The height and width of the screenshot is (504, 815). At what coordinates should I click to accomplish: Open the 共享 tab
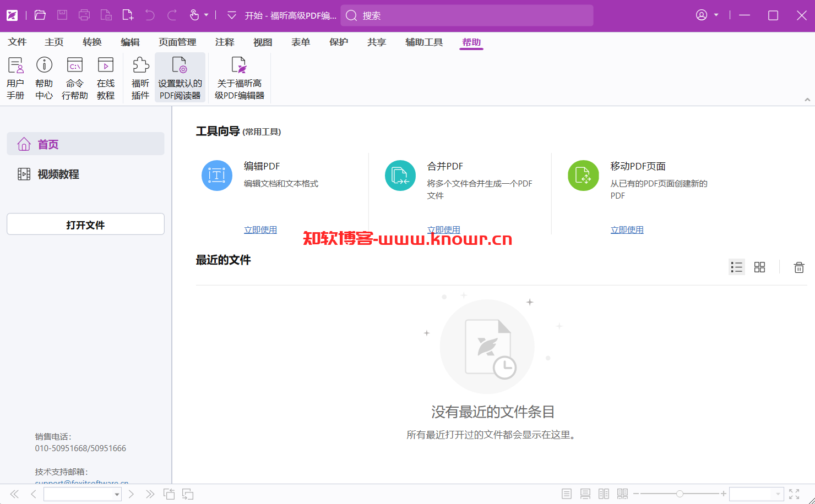tap(377, 42)
